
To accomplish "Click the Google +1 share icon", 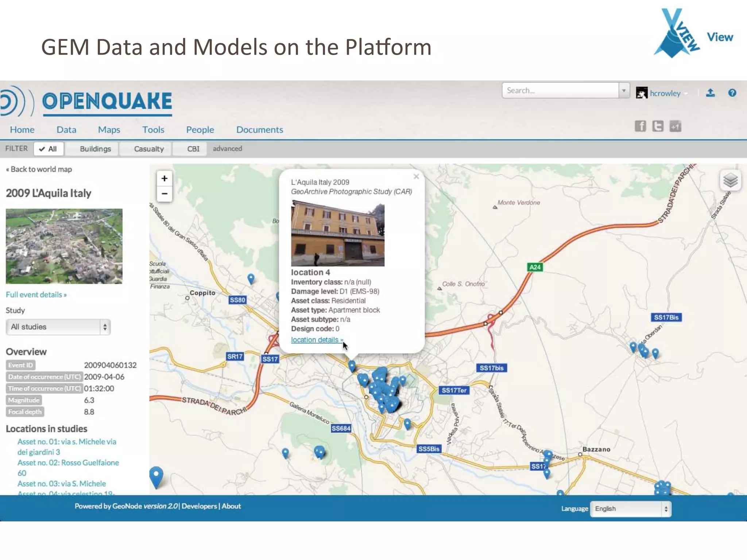I will [x=675, y=126].
